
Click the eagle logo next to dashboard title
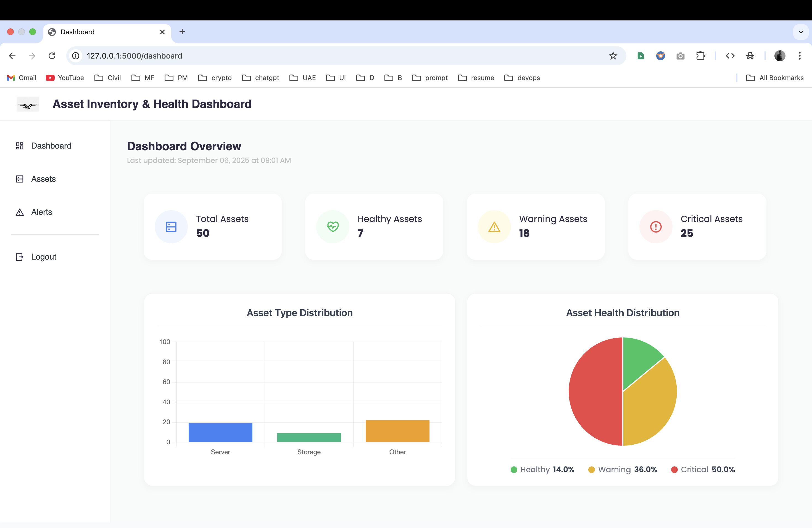[x=27, y=104]
